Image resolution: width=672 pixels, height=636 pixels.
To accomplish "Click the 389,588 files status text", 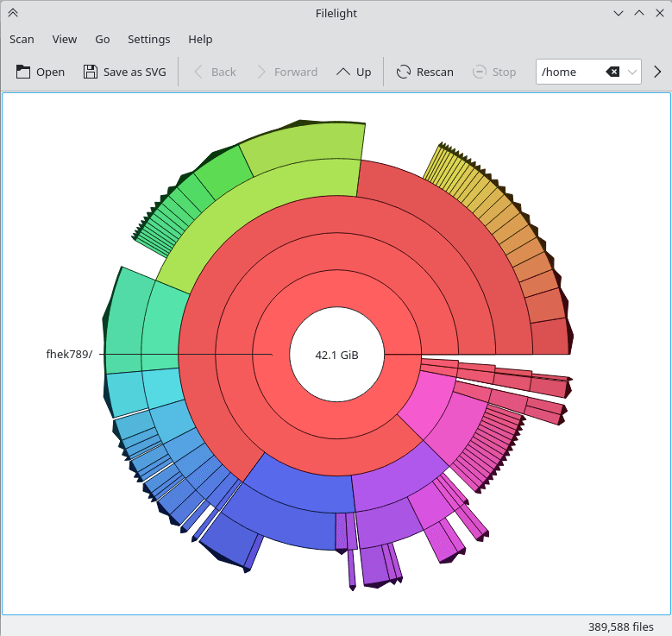I will [x=620, y=627].
